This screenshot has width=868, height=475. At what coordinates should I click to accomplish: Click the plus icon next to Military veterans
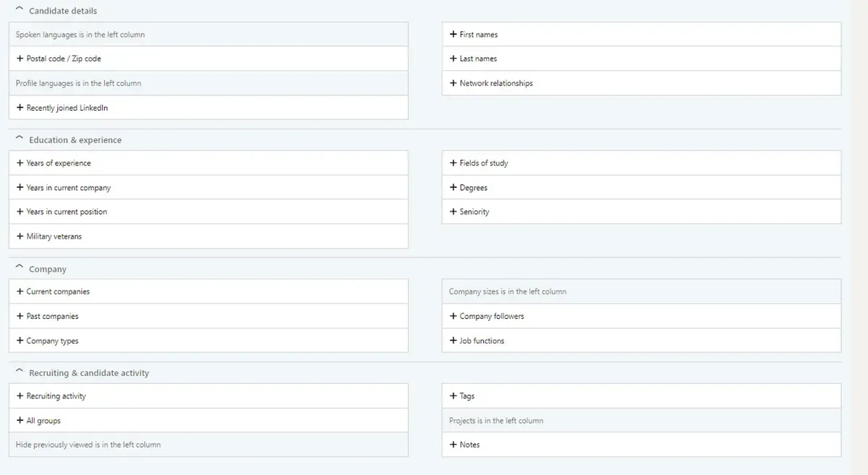pyautogui.click(x=20, y=236)
